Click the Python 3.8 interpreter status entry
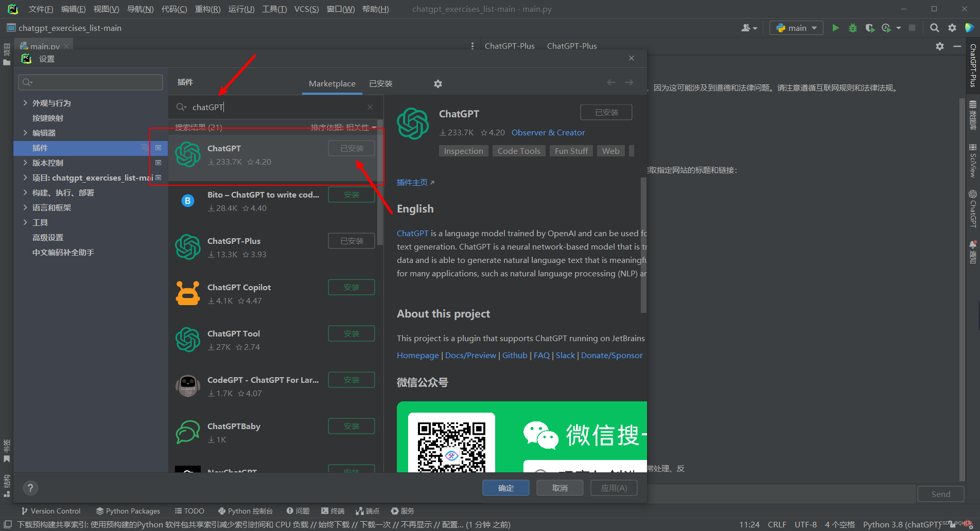Image resolution: width=980 pixels, height=531 pixels. click(x=902, y=524)
